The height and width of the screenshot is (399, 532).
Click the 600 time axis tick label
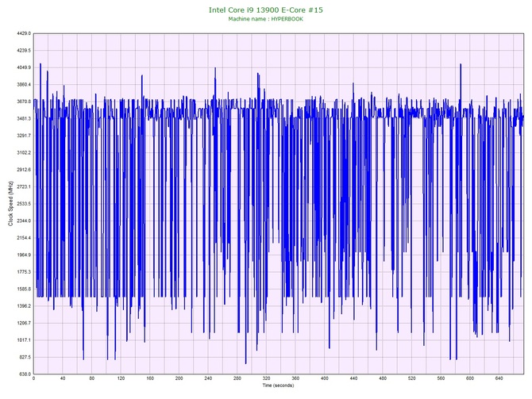pyautogui.click(x=470, y=378)
